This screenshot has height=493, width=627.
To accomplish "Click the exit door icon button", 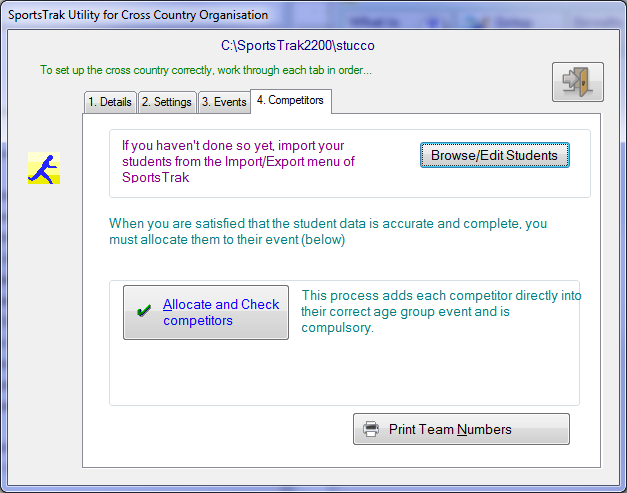I will [578, 82].
